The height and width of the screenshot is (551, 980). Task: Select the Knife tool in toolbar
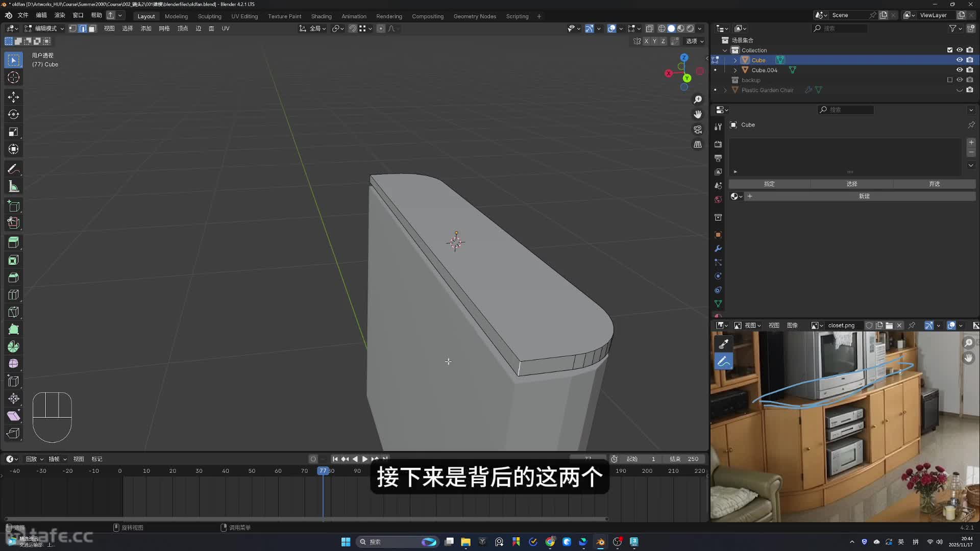point(14,312)
